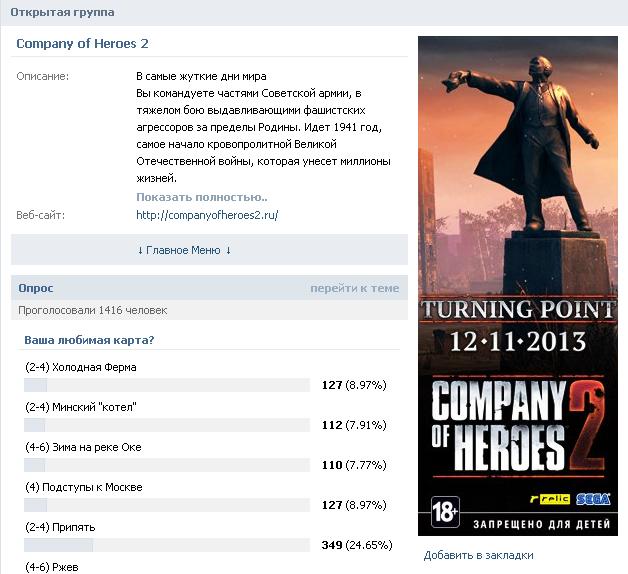The height and width of the screenshot is (574, 628).
Task: Open the Опрос poll header
Action: 36,288
